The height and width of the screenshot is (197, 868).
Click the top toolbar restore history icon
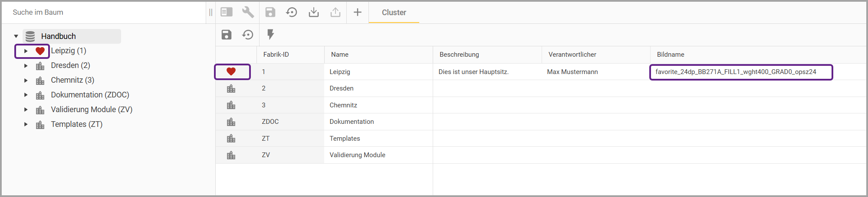292,12
